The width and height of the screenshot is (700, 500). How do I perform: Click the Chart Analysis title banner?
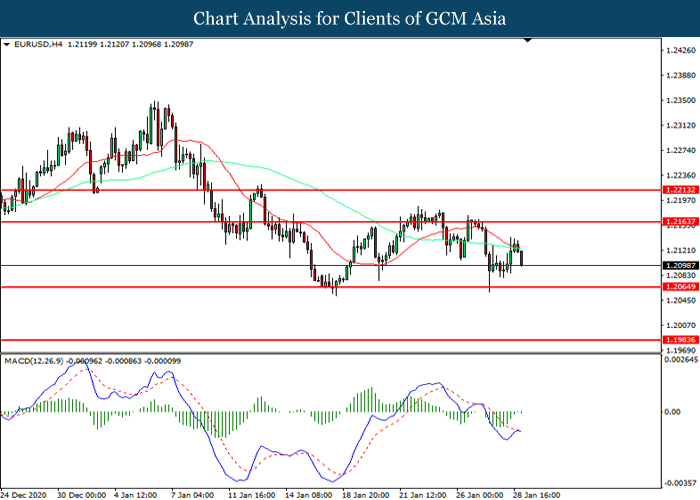(349, 18)
